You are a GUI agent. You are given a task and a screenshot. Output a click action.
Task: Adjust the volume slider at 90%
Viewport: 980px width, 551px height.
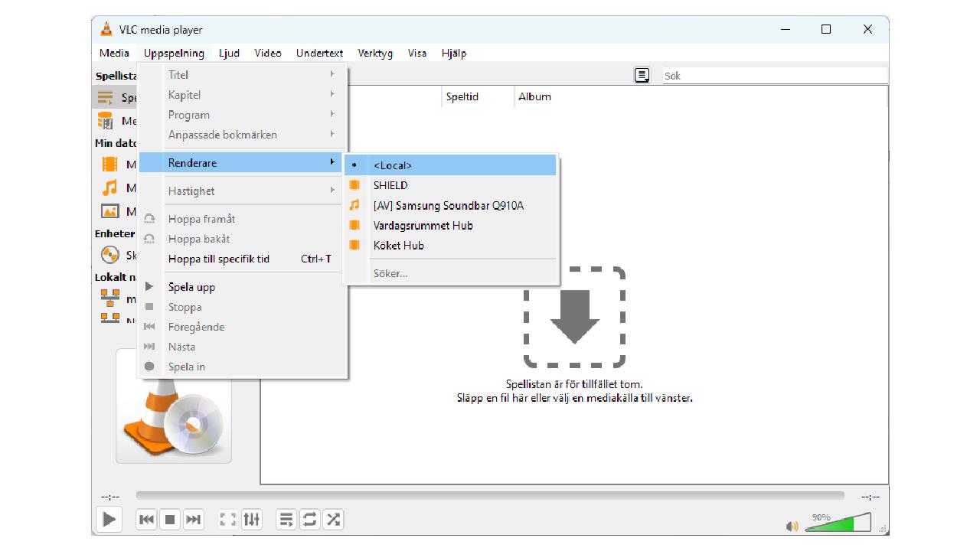coord(838,523)
